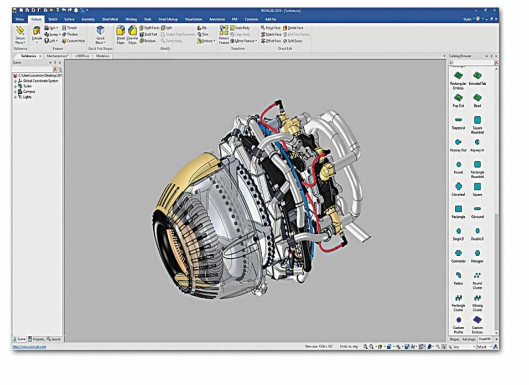Click the Delete Face button
Screen dimensions: 529x385
(293, 28)
